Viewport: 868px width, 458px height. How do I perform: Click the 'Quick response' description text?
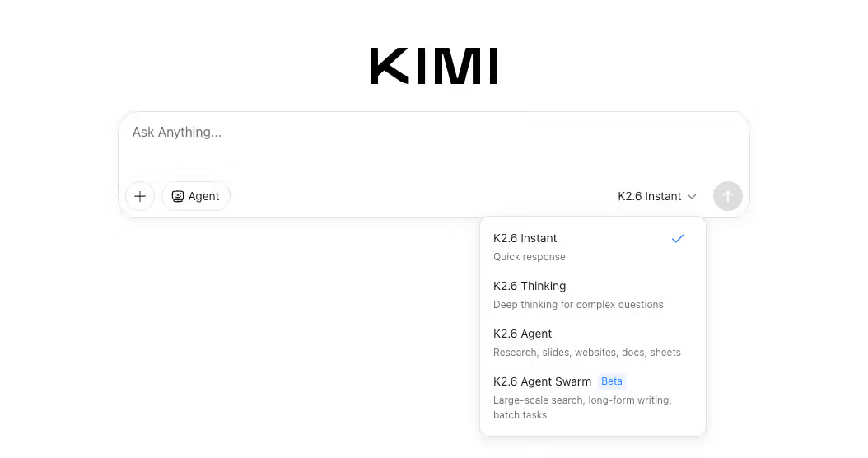pyautogui.click(x=530, y=257)
